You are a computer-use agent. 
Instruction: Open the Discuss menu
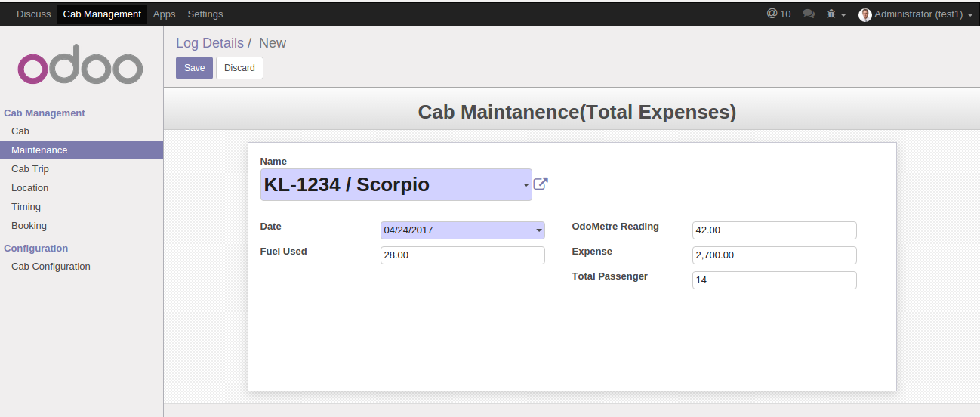pyautogui.click(x=34, y=14)
